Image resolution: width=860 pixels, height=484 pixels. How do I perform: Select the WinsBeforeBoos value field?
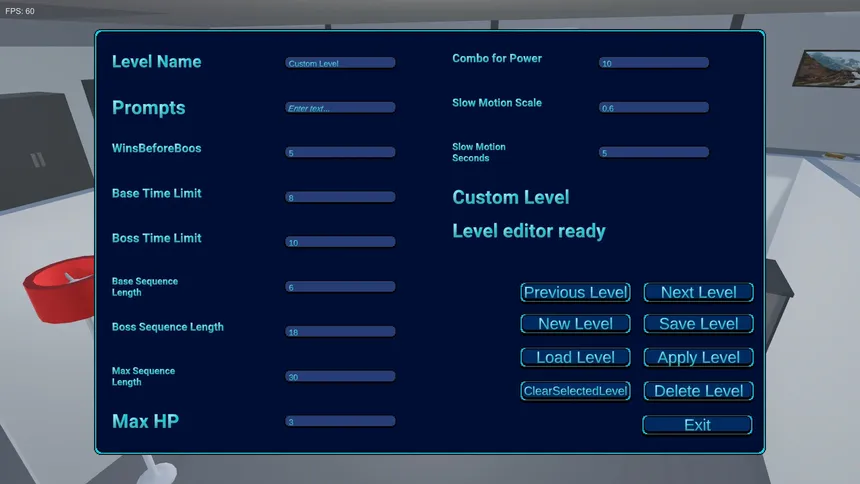point(340,153)
